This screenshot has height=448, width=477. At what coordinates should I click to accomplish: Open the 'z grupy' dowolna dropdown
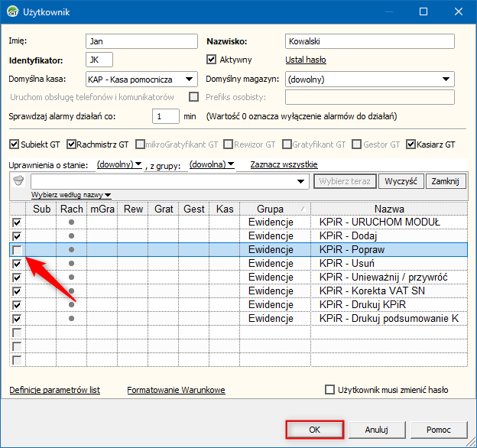(211, 164)
